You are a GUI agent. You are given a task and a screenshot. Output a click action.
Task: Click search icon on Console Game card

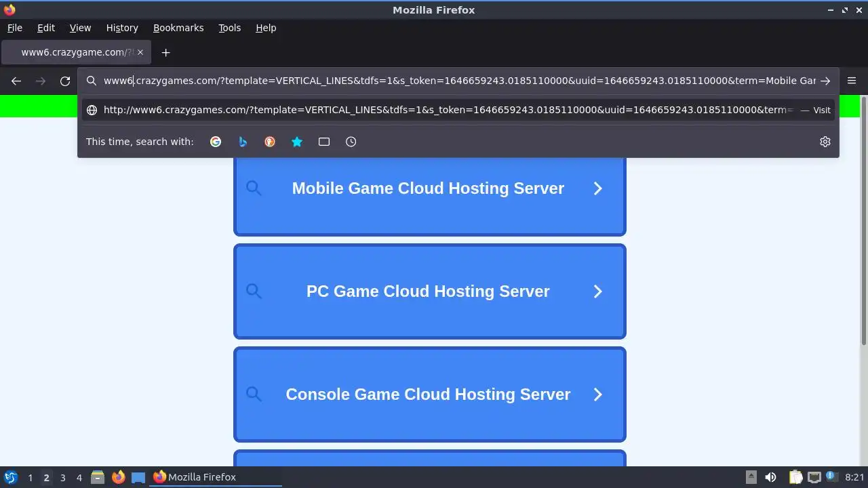coord(254,394)
